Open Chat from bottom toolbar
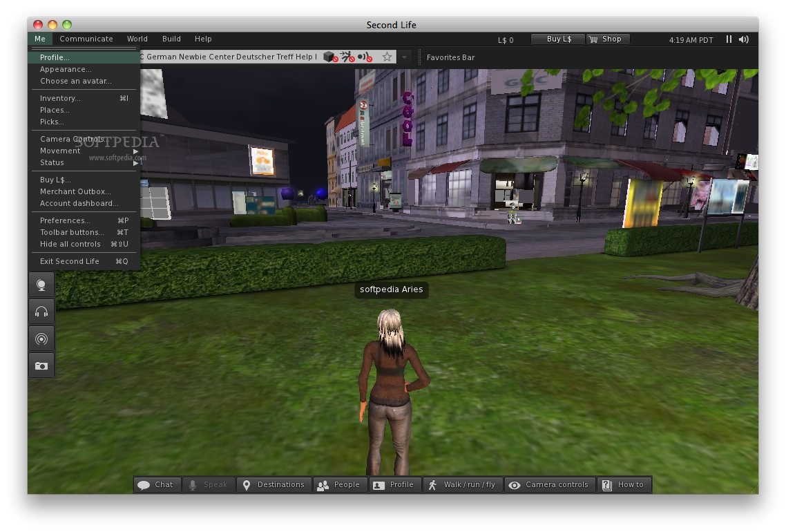This screenshot has width=786, height=532. coord(157,485)
